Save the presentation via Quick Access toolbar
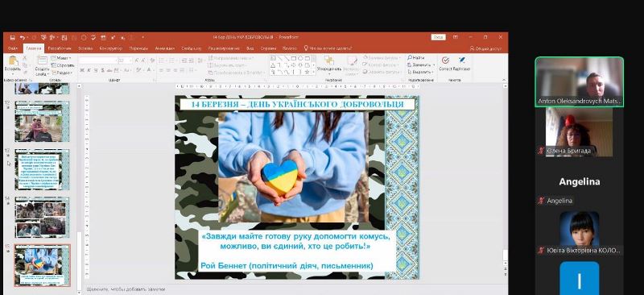The width and height of the screenshot is (644, 295). [x=13, y=38]
